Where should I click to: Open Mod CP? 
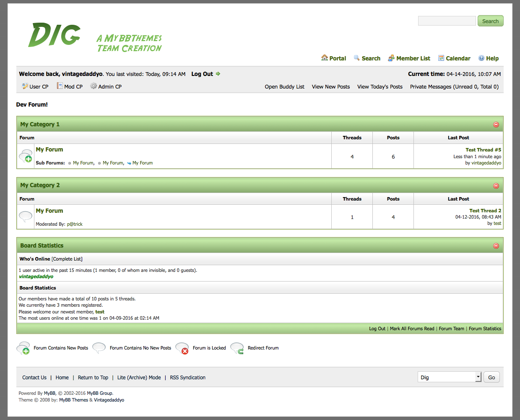click(73, 86)
